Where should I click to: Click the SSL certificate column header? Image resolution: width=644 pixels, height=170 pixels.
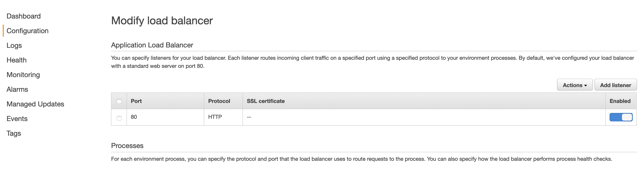[x=266, y=101]
